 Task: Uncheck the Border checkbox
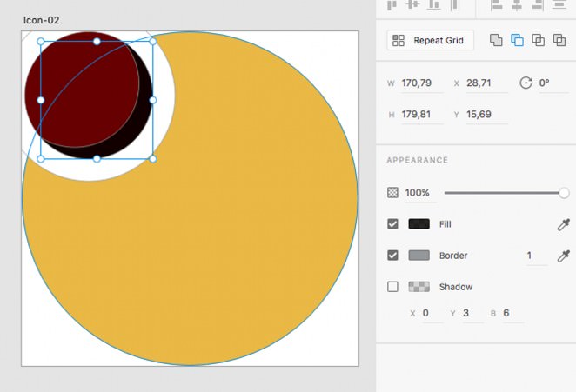click(x=392, y=255)
